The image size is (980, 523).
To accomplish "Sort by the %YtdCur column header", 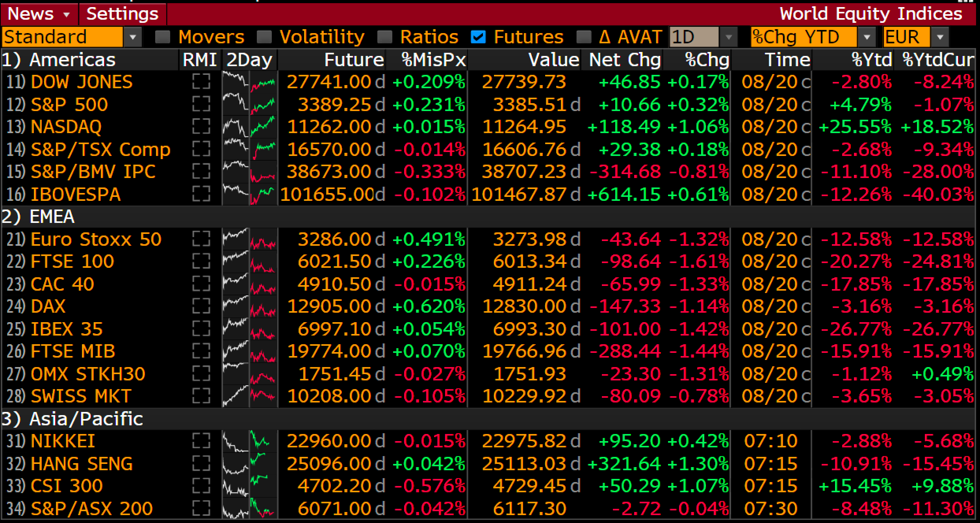I will tap(938, 60).
